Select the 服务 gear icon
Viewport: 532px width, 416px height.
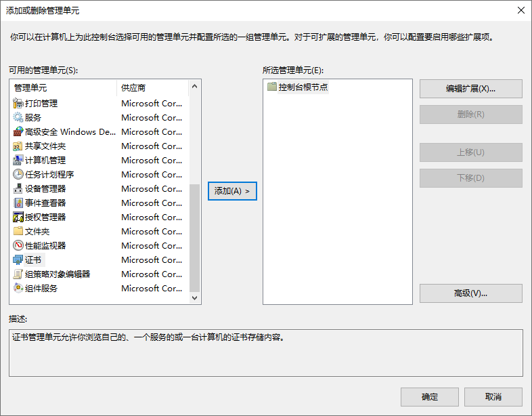tap(18, 118)
